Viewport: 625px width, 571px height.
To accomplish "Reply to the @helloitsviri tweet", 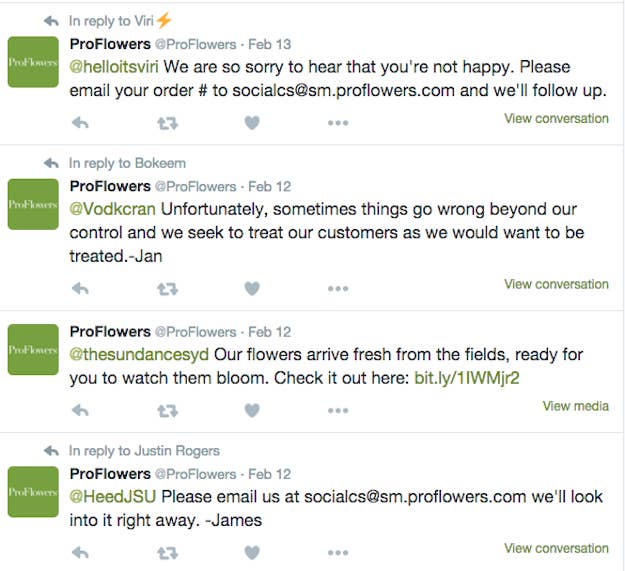I will [80, 123].
